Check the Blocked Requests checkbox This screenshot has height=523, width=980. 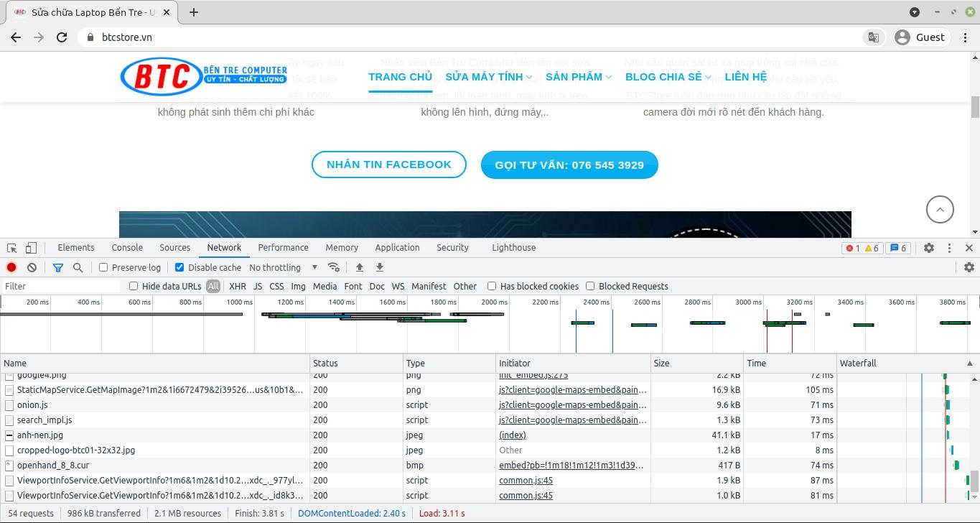[590, 286]
